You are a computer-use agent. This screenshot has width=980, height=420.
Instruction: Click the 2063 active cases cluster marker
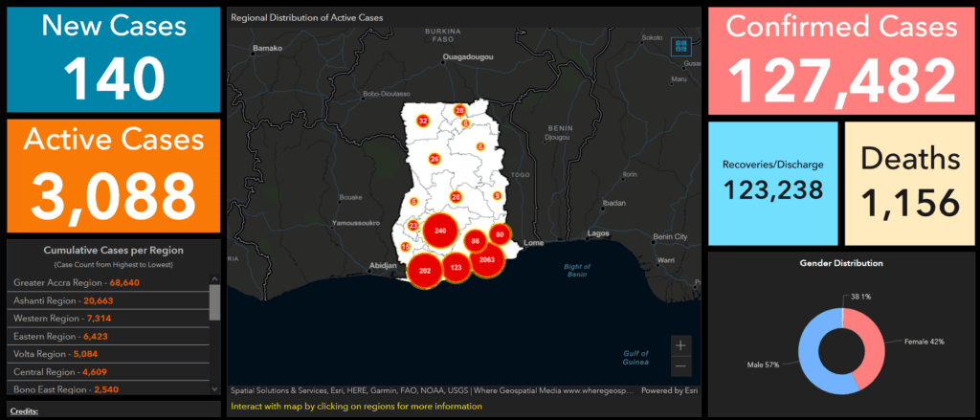click(x=486, y=259)
